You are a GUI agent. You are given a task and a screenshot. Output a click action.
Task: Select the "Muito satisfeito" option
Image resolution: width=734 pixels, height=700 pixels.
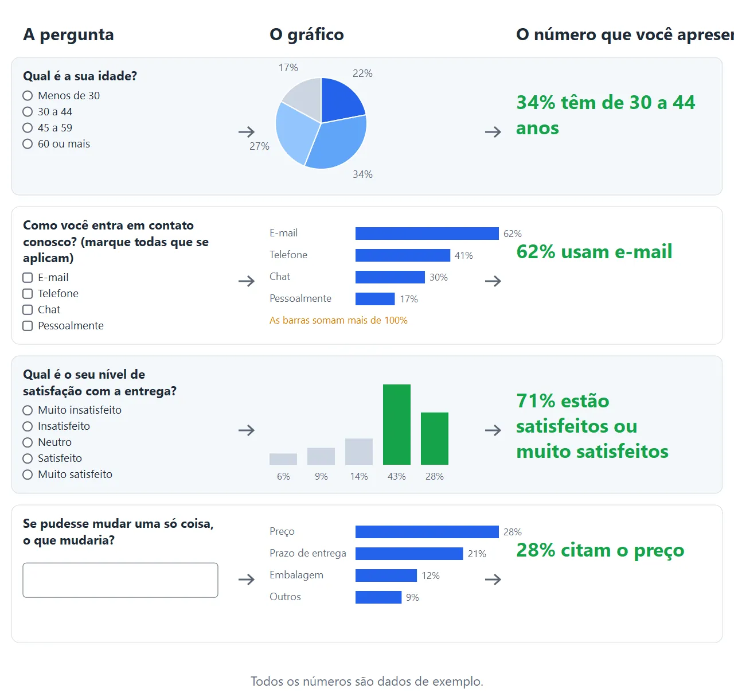(28, 475)
